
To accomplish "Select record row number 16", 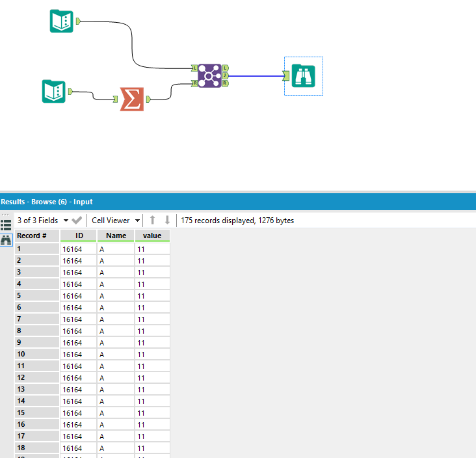I will pos(37,424).
